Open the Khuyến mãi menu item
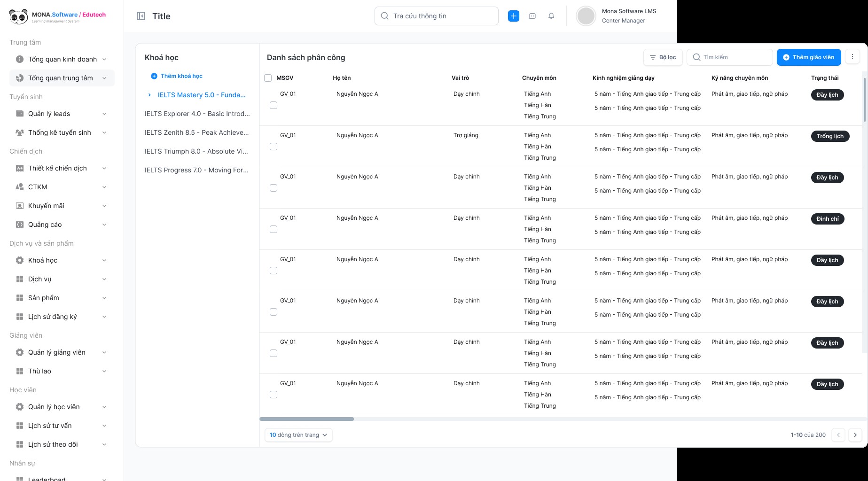Viewport: 868px width, 481px height. coord(62,206)
